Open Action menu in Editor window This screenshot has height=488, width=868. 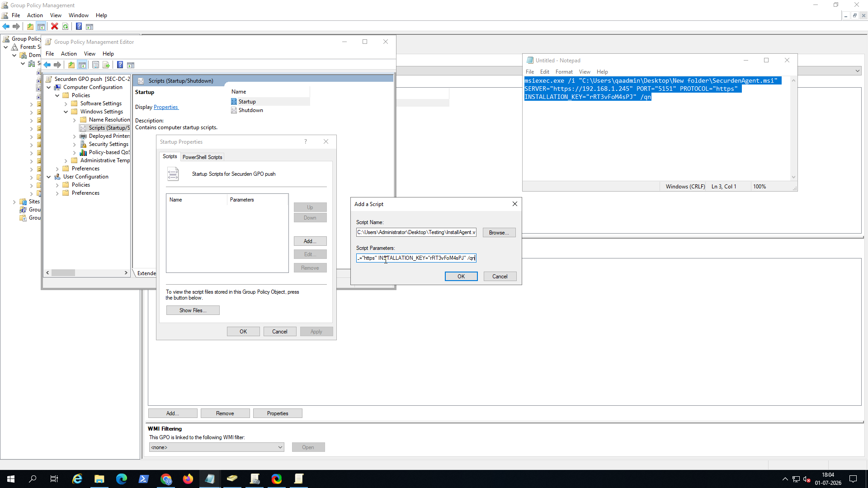[x=69, y=54]
